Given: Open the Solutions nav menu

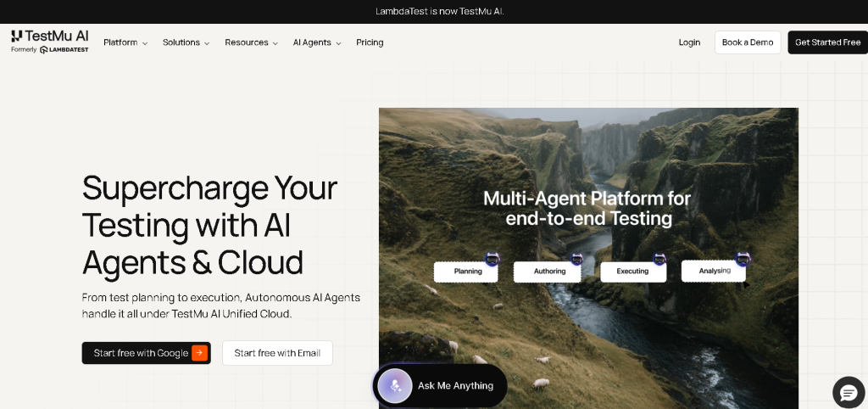Looking at the screenshot, I should 186,42.
